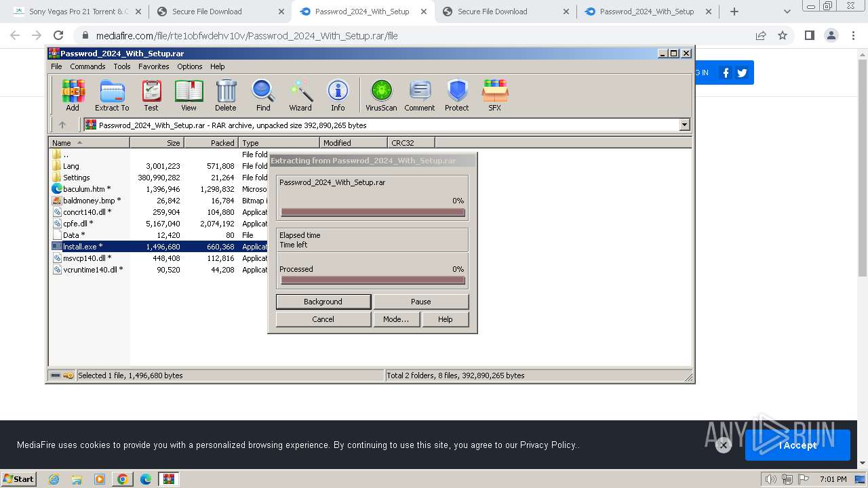Screen dimensions: 868x488
Task: Open the Help menu in WinRAR
Action: [x=218, y=66]
